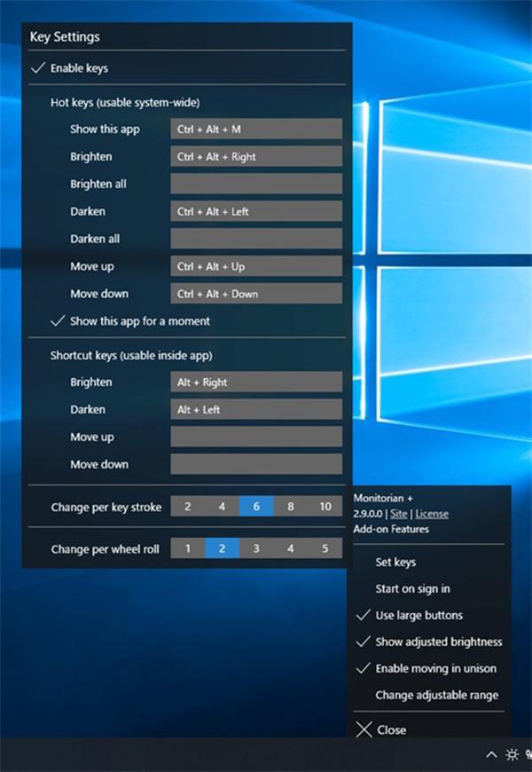532x772 pixels.
Task: Click the Show this app hot key field
Action: pyautogui.click(x=256, y=129)
